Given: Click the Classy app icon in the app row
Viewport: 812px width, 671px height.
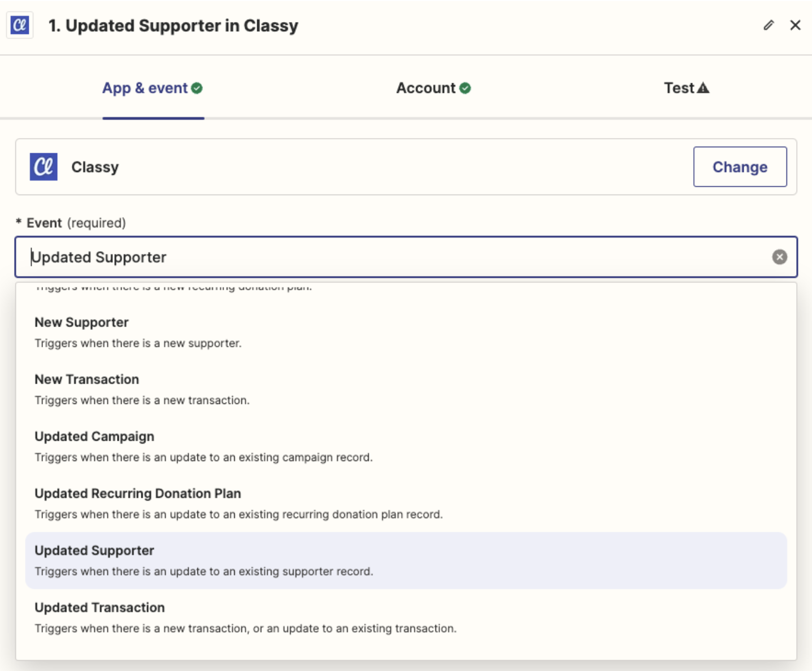Looking at the screenshot, I should 44,167.
